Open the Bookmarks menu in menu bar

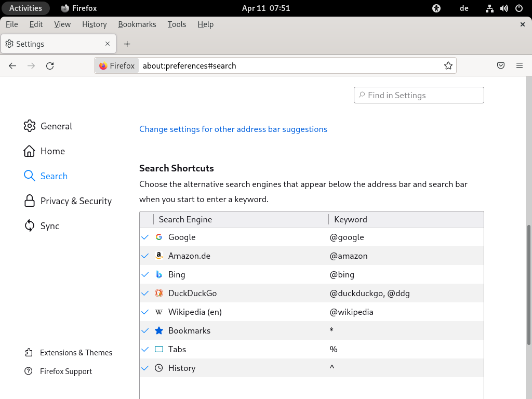[x=137, y=24]
